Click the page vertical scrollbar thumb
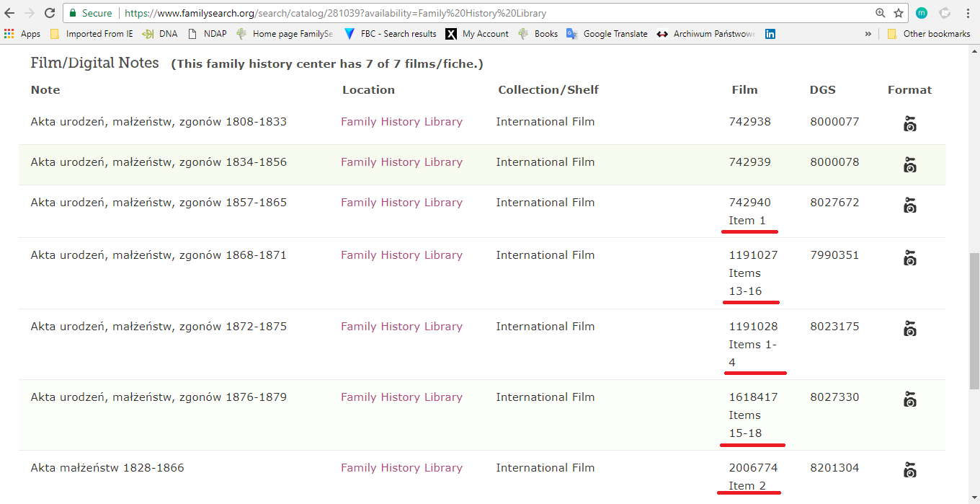This screenshot has height=504, width=980. (974, 321)
